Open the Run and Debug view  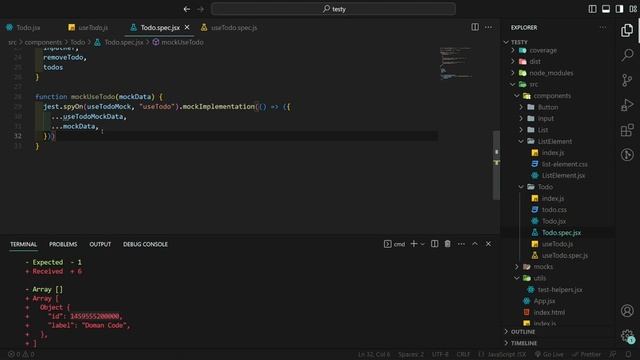click(x=627, y=105)
